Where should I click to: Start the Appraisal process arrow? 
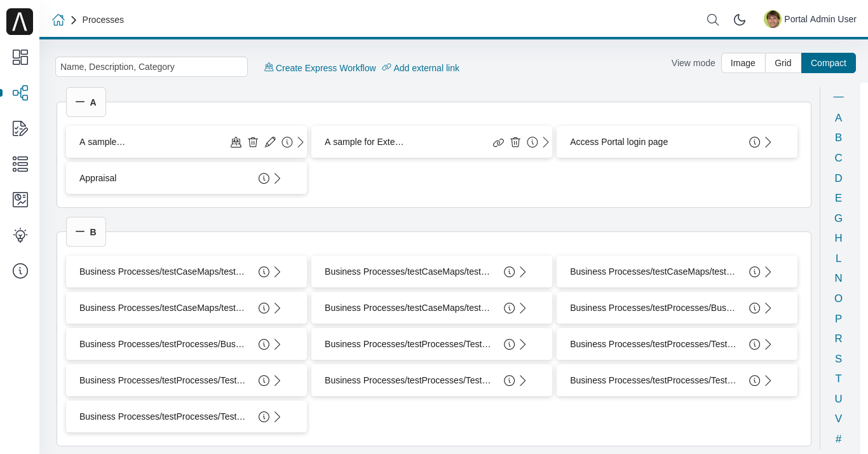coord(278,178)
